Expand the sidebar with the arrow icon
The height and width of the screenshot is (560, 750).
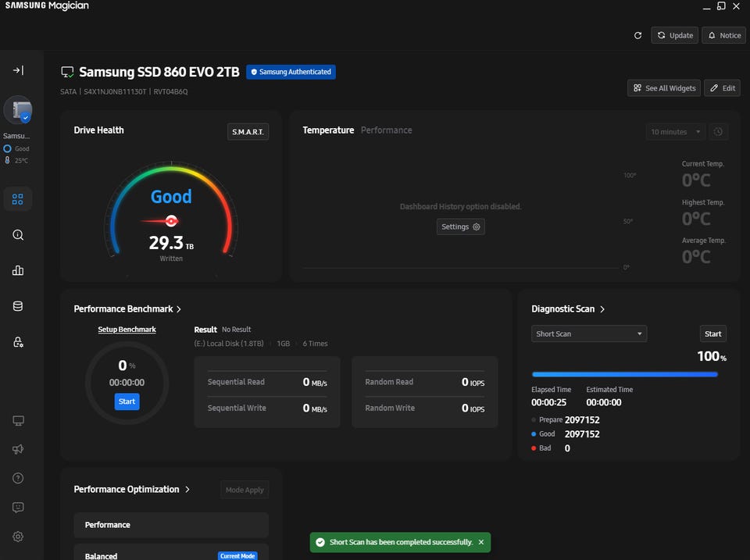[18, 70]
